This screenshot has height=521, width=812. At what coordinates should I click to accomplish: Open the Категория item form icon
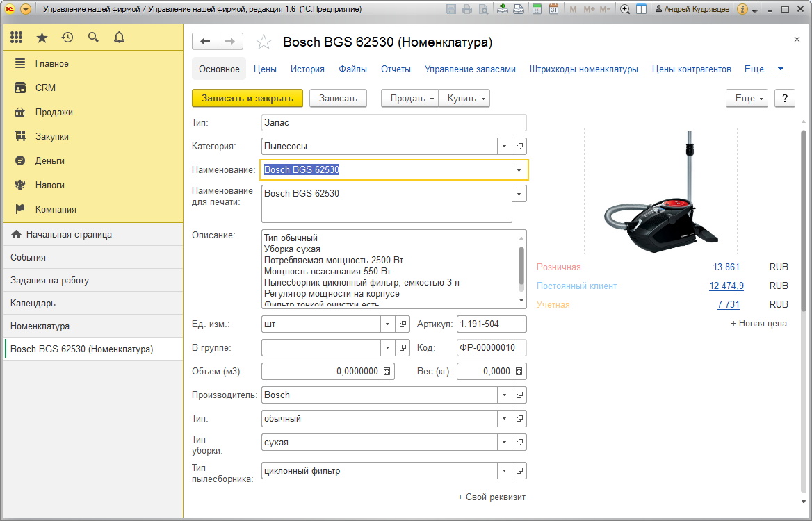click(519, 147)
